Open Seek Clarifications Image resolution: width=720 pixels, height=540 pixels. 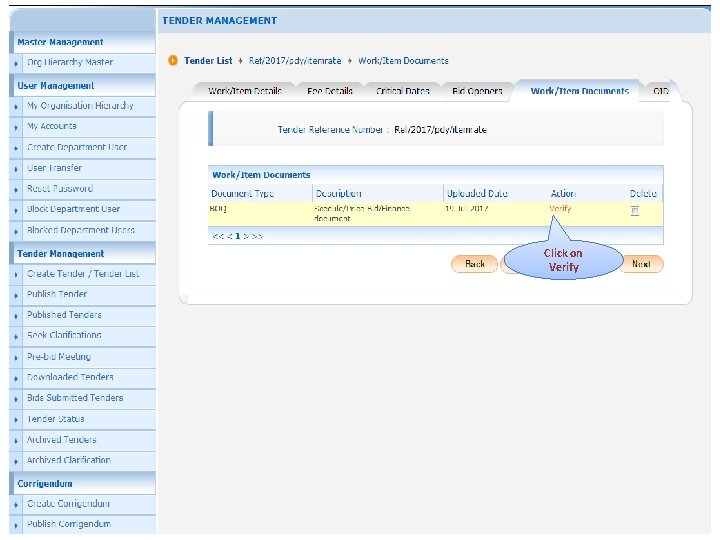[64, 335]
